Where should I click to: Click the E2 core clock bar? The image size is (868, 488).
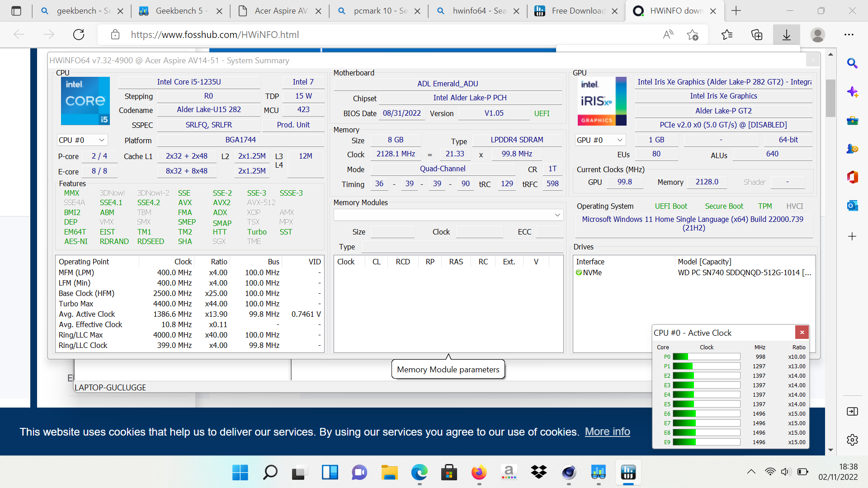tap(706, 375)
